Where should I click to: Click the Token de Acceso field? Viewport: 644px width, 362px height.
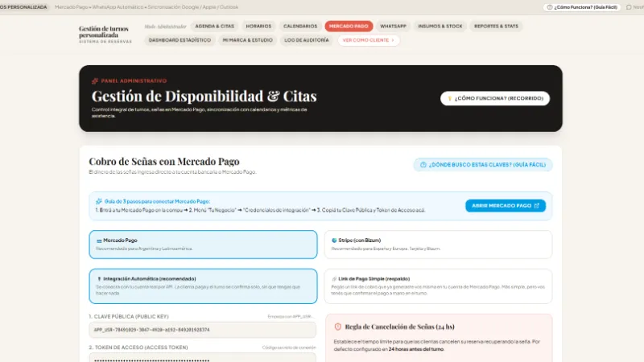203,357
